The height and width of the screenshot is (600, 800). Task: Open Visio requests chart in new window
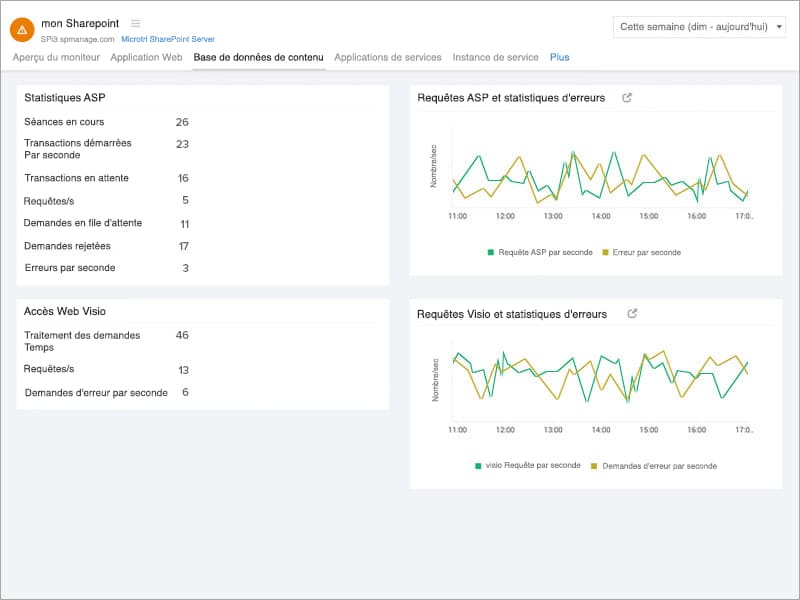632,314
